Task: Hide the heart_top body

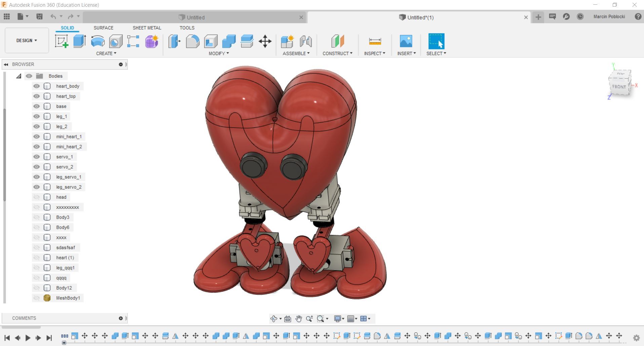Action: (36, 96)
